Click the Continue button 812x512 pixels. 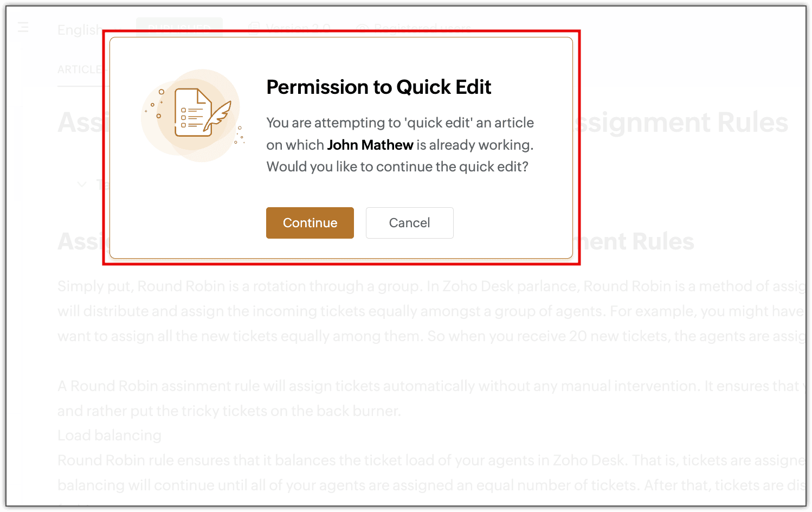point(310,223)
